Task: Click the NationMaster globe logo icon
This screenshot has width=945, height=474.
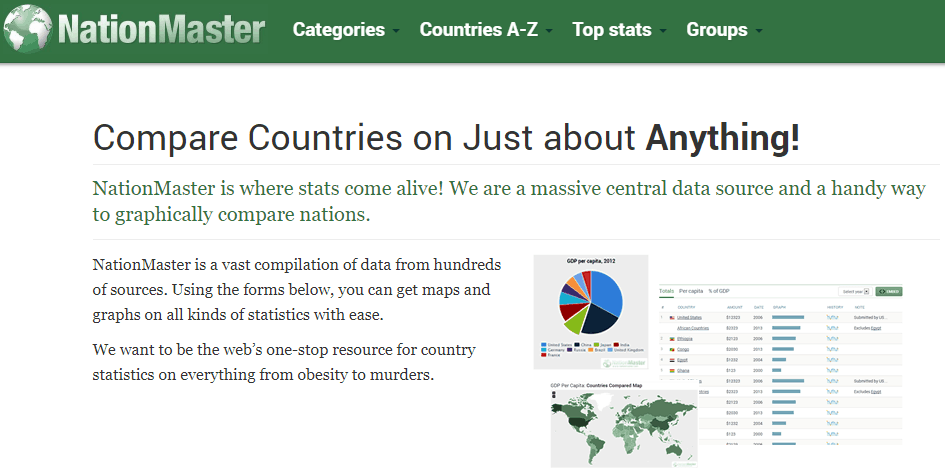Action: pos(28,28)
